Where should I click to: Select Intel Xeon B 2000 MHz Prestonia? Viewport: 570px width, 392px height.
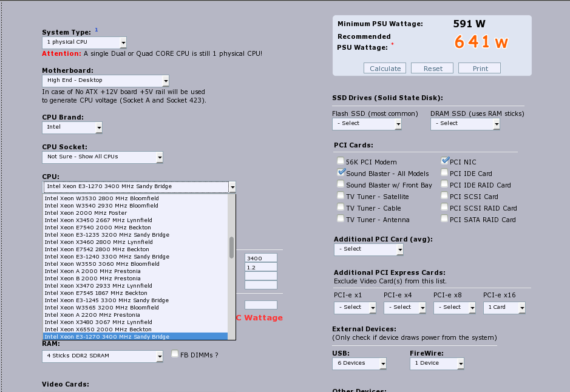(135, 279)
